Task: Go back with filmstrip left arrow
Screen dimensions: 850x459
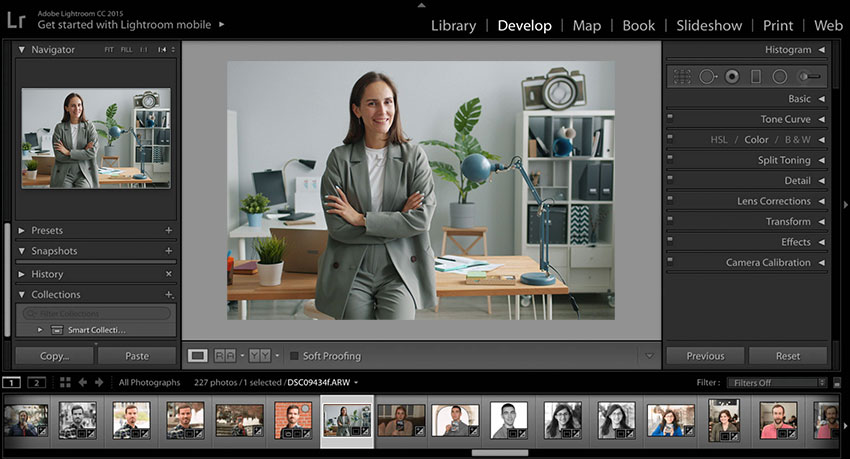Action: [x=82, y=383]
